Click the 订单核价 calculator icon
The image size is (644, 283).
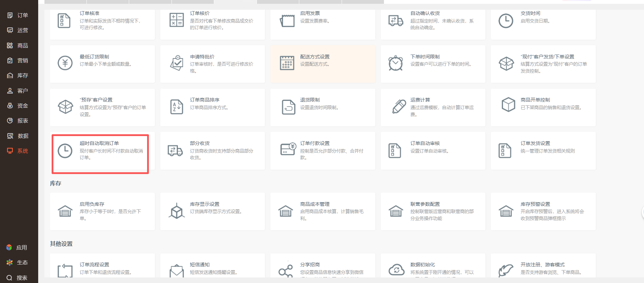(x=176, y=20)
